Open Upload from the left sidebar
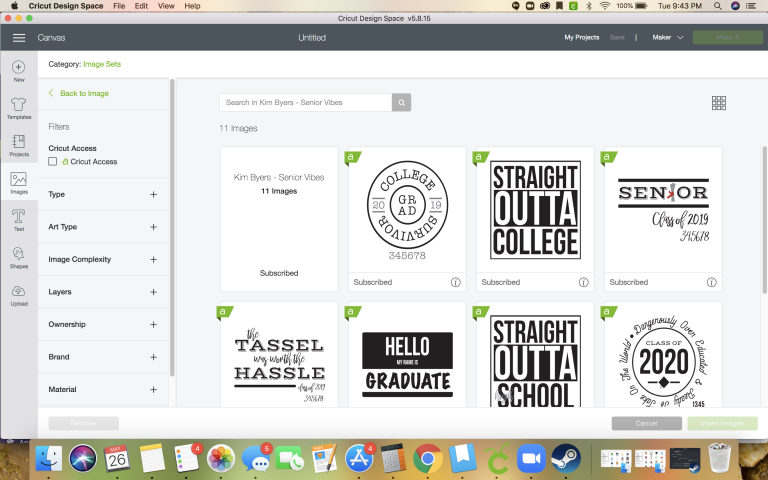The image size is (768, 480). click(19, 295)
